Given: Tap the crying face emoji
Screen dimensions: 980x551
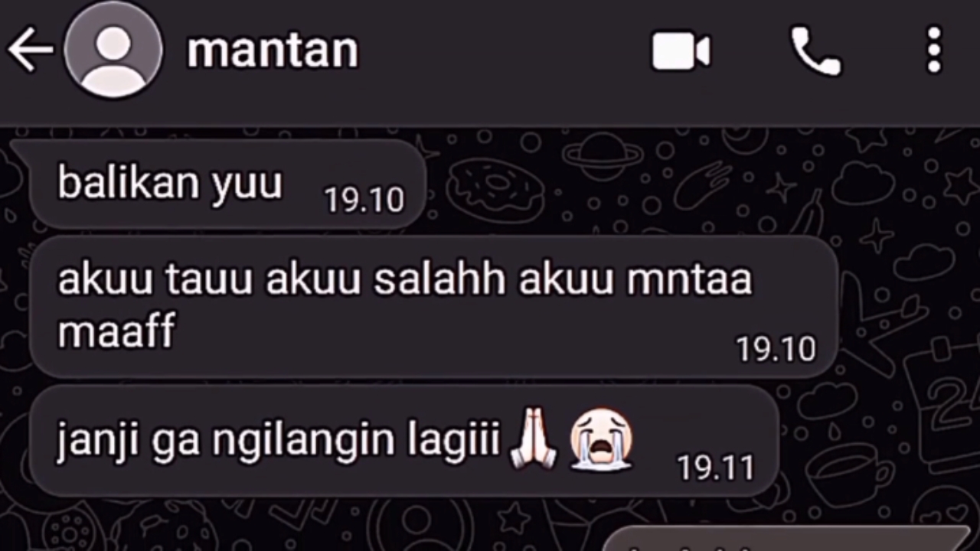Looking at the screenshot, I should click(601, 439).
